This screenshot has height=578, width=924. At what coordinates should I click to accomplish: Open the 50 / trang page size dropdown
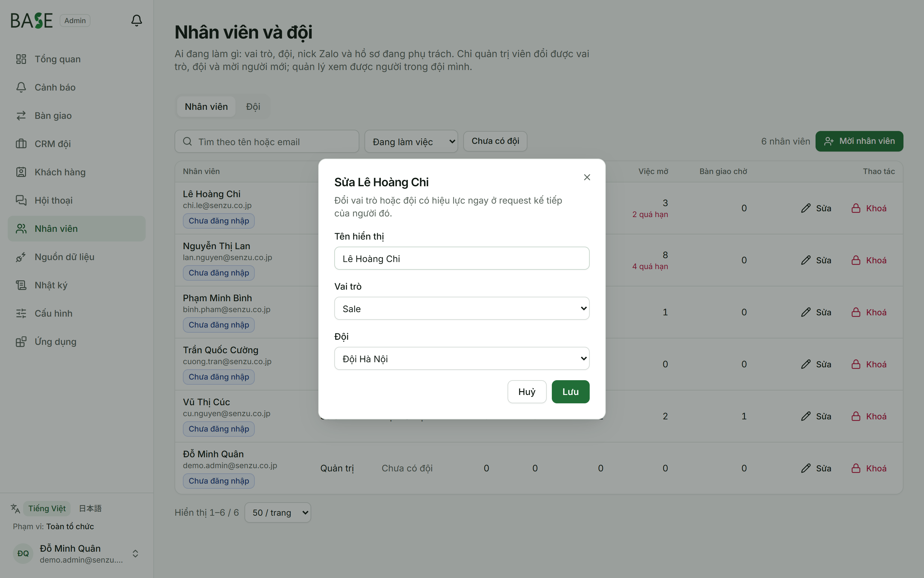point(278,512)
